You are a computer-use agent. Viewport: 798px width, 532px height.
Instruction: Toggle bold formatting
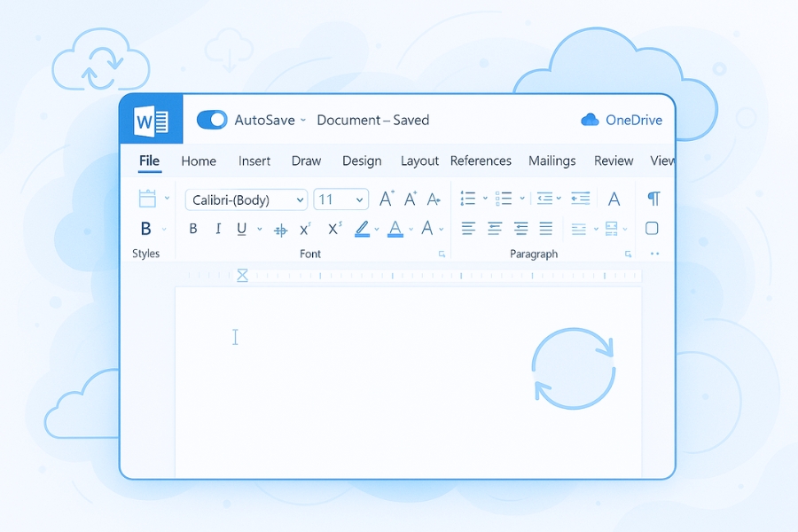193,228
